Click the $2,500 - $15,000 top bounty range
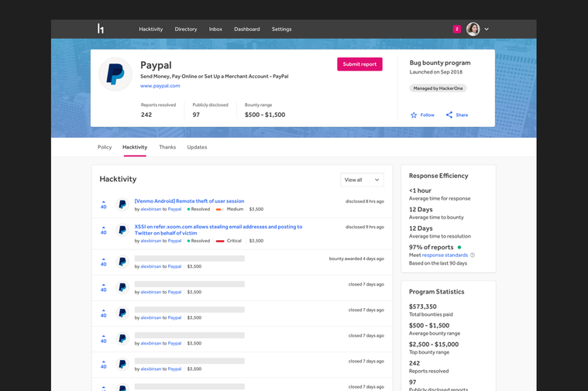Viewport: 588px width, 391px height. (434, 344)
